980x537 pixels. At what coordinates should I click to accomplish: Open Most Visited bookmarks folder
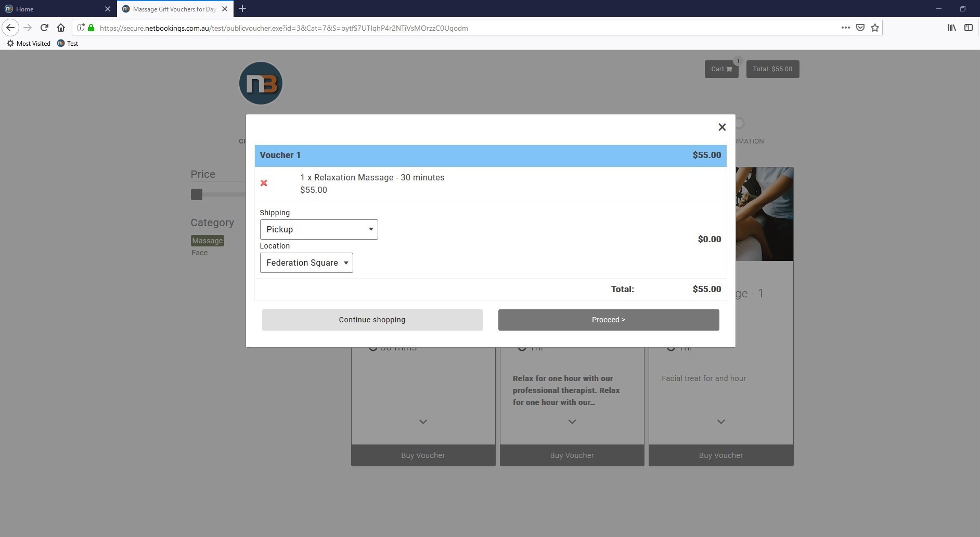[x=29, y=43]
